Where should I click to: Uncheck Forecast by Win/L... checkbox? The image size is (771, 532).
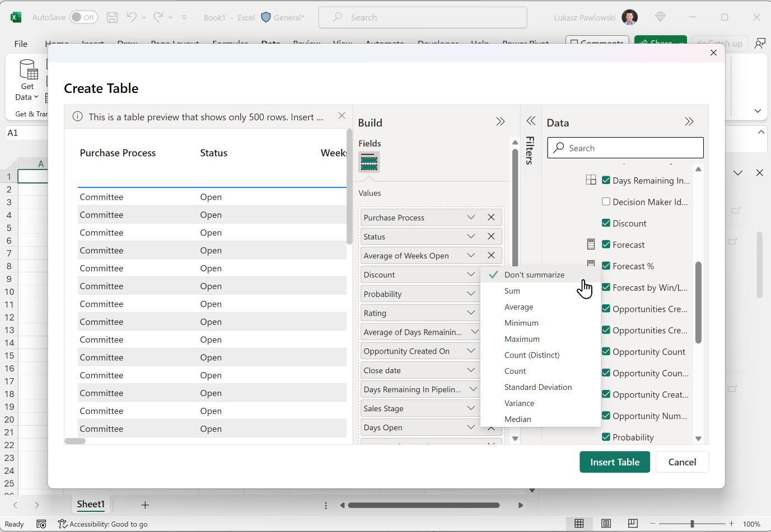(606, 287)
